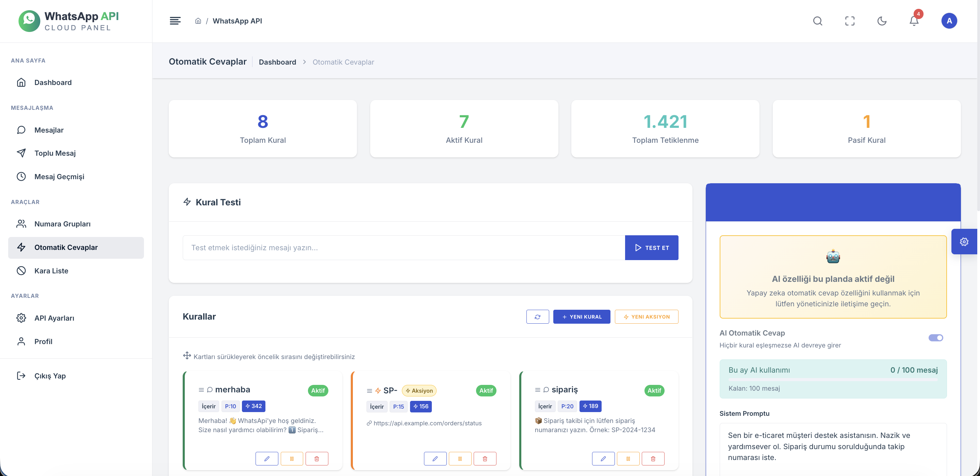Image resolution: width=980 pixels, height=476 pixels.
Task: Toggle AI Otomatik Cevap switch
Action: pos(935,338)
